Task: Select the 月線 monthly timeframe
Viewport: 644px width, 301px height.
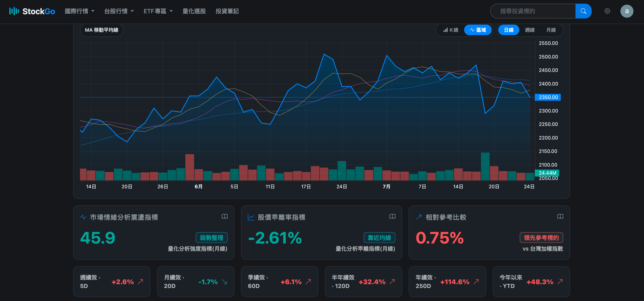Action: 551,30
